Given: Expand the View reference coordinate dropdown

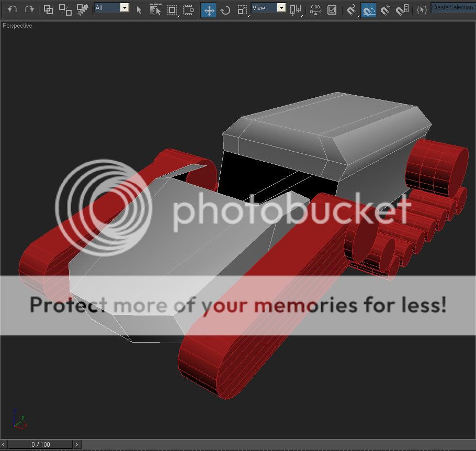Looking at the screenshot, I should [x=268, y=8].
